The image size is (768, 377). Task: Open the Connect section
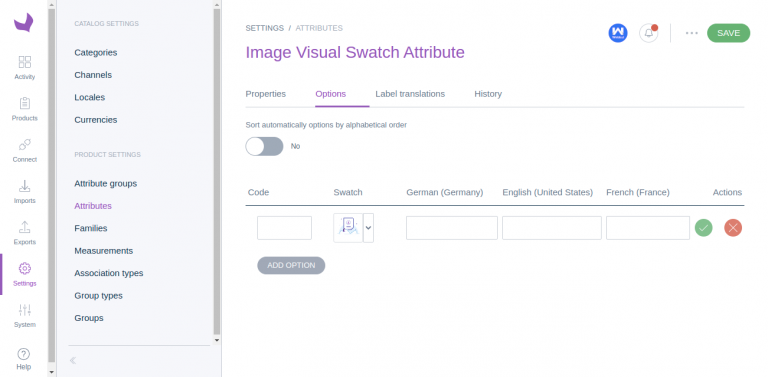(x=24, y=150)
